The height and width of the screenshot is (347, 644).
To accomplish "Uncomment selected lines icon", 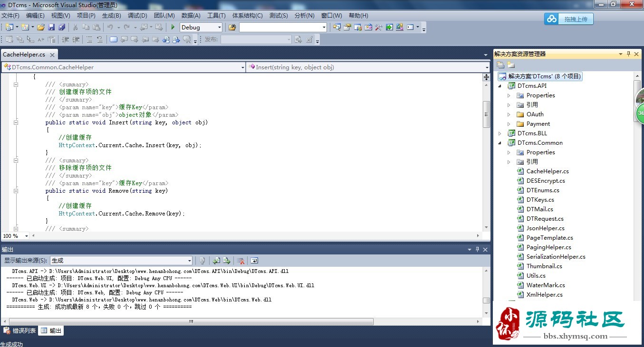I will (100, 39).
